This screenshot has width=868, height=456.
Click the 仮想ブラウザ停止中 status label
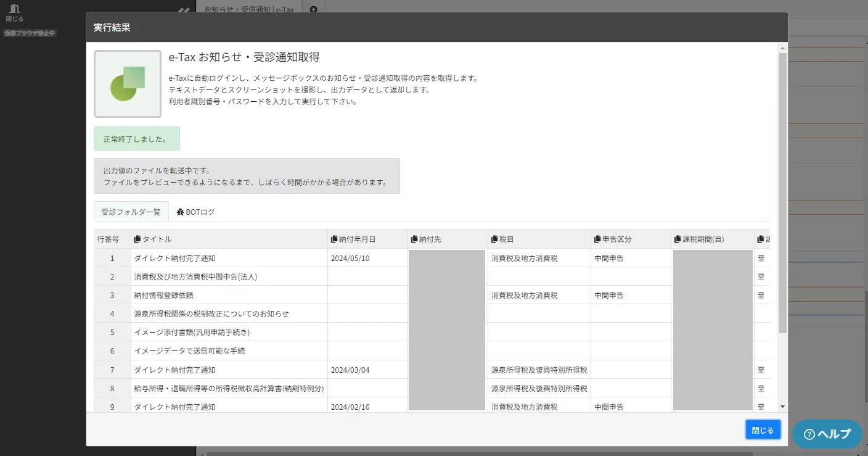coord(30,33)
